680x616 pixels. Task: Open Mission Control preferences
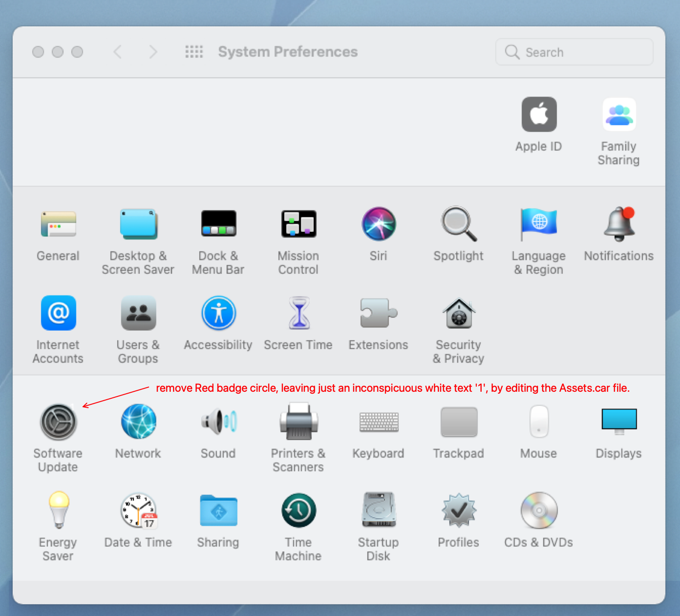(299, 224)
